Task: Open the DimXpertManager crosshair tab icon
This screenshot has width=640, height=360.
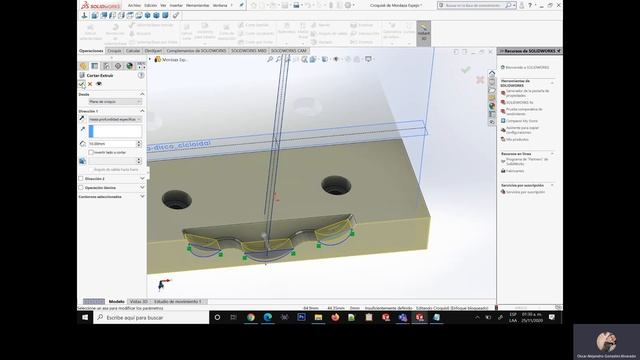Action: 118,66
